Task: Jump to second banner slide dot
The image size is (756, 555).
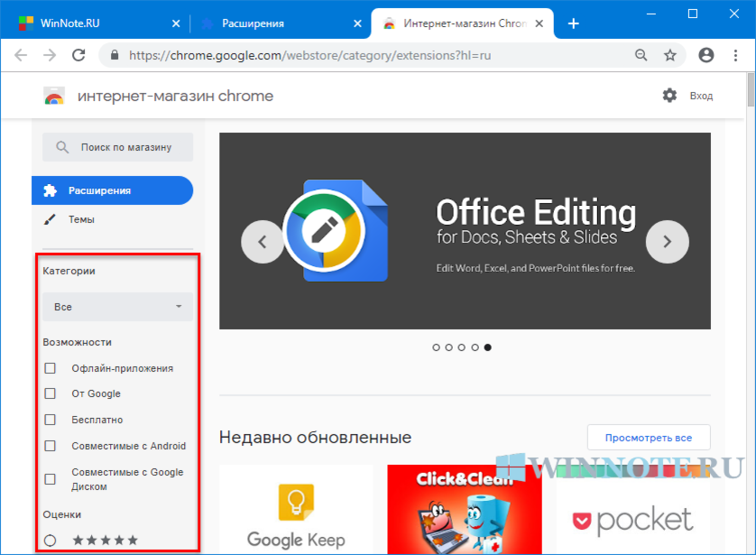Action: tap(449, 347)
